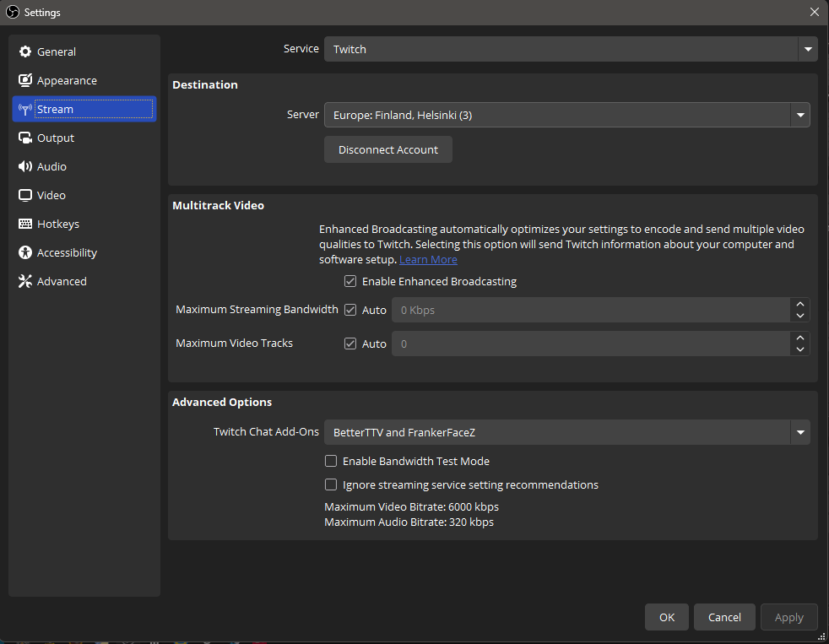Open Hotkeys settings page
The height and width of the screenshot is (644, 829).
(84, 225)
